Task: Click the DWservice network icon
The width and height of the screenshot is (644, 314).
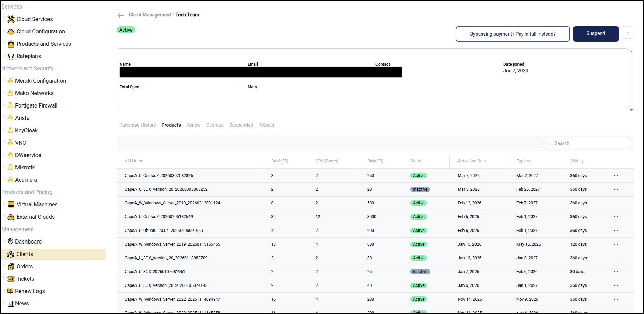Action: [10, 155]
